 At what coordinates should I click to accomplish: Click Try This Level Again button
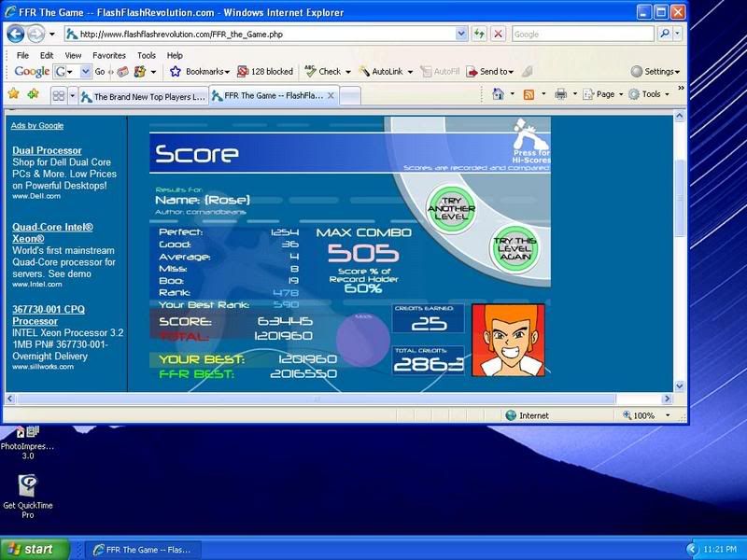tap(514, 248)
